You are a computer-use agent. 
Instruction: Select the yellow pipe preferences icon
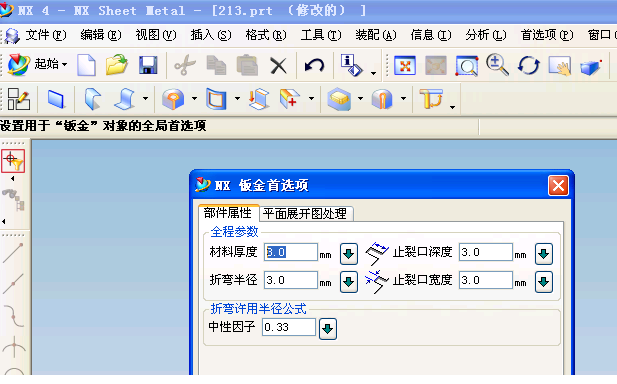coord(431,98)
